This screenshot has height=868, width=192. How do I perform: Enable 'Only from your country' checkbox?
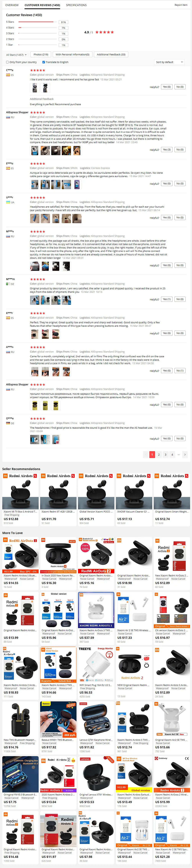(7, 62)
